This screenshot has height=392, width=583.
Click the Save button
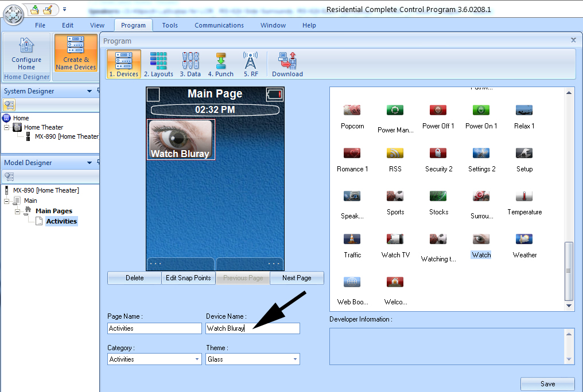(x=547, y=384)
